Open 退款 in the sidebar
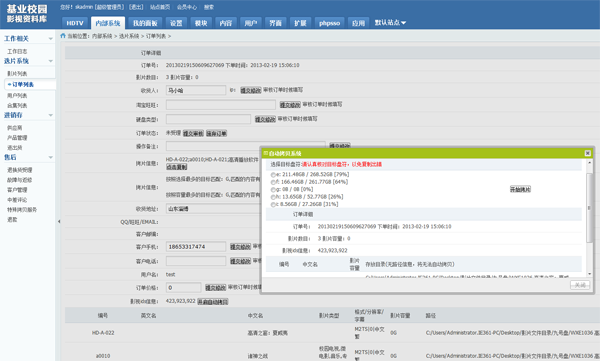The image size is (600, 361). point(12,220)
